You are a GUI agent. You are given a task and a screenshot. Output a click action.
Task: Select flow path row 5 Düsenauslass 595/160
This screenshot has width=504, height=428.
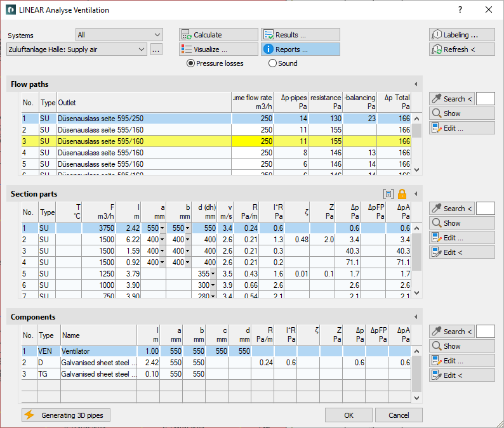point(216,164)
